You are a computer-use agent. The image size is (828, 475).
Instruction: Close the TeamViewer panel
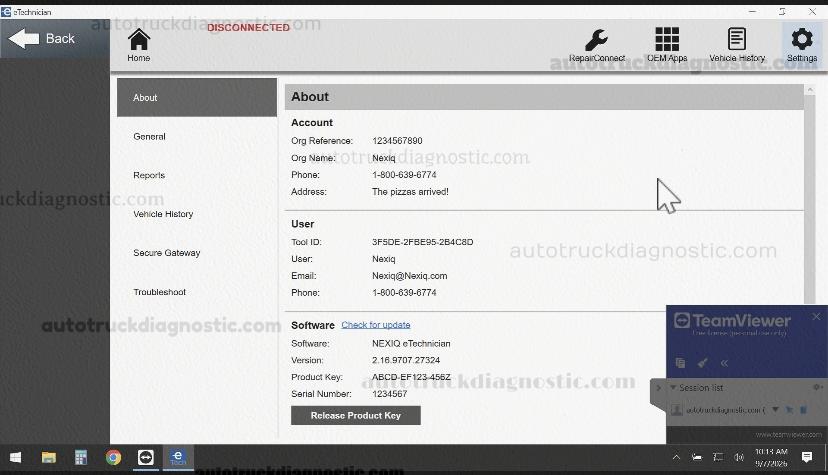(816, 316)
